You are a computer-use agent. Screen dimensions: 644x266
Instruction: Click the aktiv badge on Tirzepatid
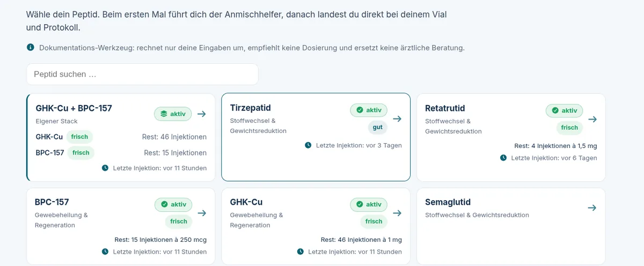tap(368, 110)
